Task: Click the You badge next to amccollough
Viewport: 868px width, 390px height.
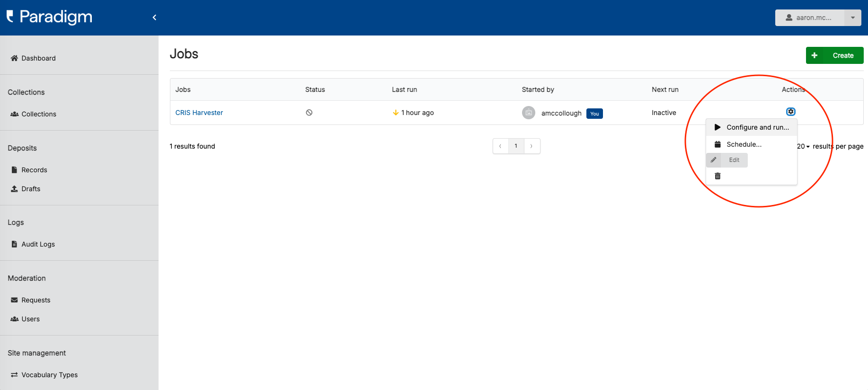Action: (x=594, y=114)
